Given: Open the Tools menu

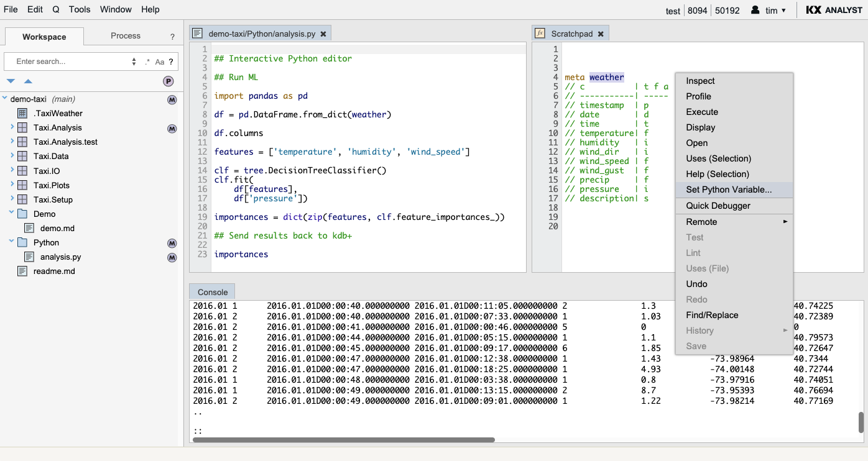Looking at the screenshot, I should pos(80,9).
